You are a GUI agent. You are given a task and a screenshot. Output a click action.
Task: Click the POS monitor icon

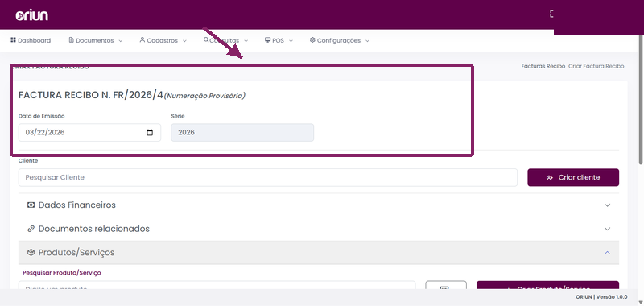(267, 39)
